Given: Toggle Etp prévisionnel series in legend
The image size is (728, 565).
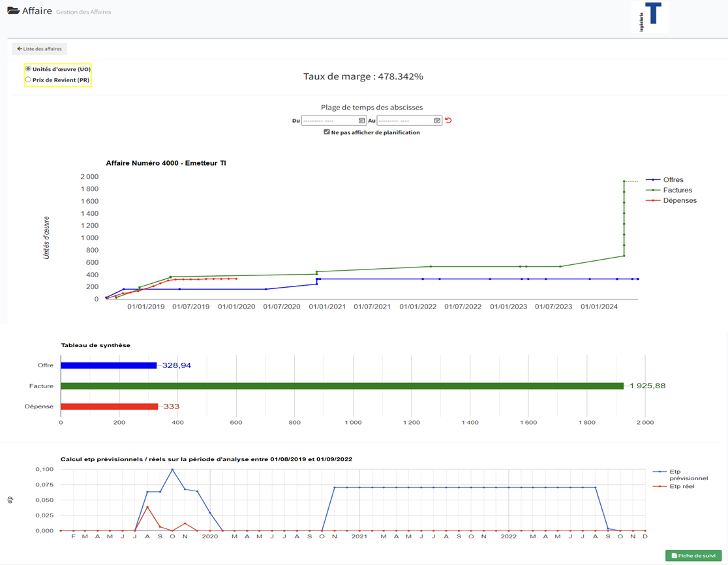Looking at the screenshot, I should pyautogui.click(x=678, y=474).
